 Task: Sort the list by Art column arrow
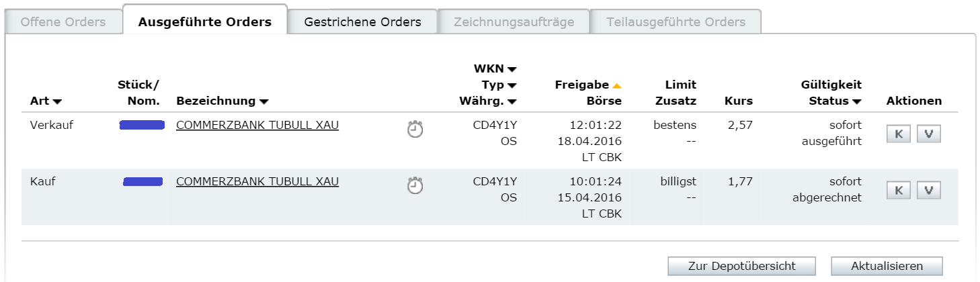(x=57, y=101)
